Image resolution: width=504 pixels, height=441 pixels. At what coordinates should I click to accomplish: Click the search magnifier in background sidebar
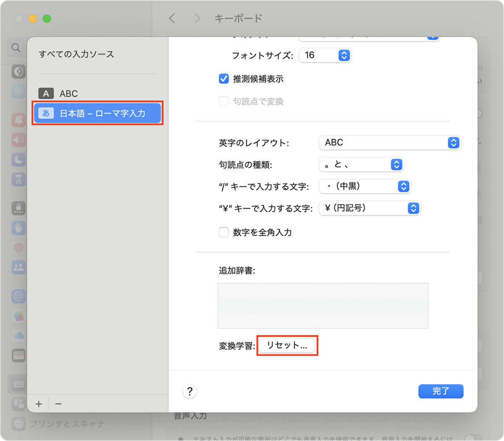(16, 48)
